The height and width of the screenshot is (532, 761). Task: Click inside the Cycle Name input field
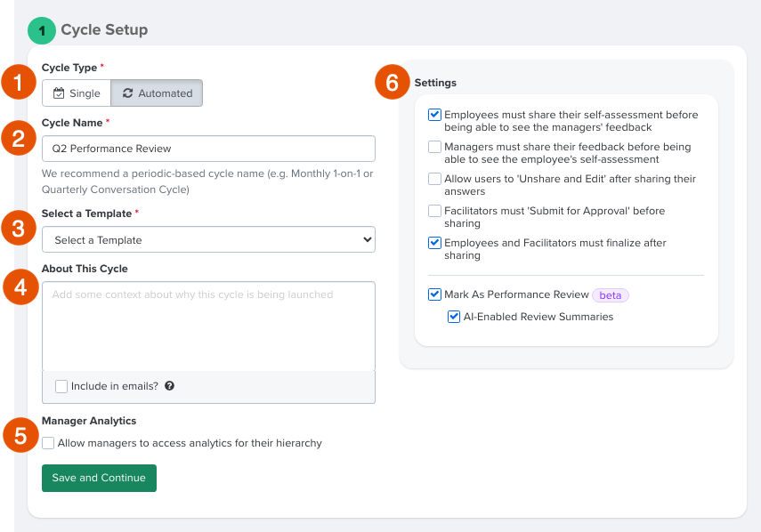point(208,148)
